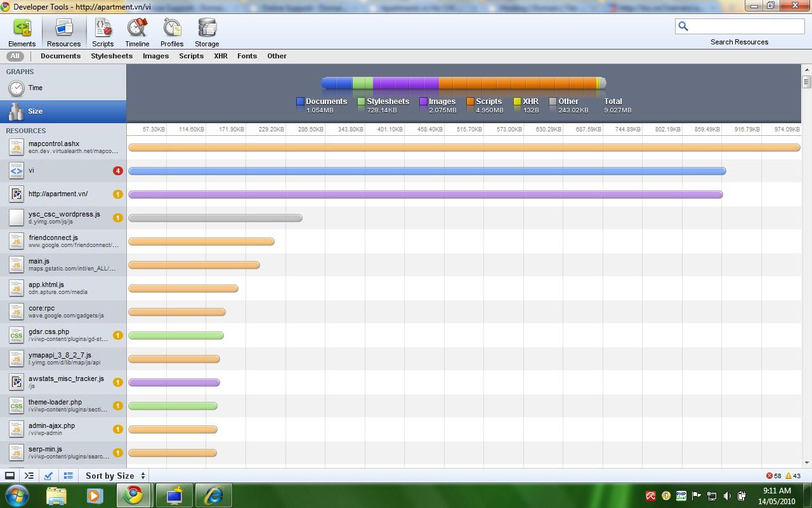Select admin-ajax.php resource row
Viewport: 812px width, 508px height.
[x=63, y=429]
